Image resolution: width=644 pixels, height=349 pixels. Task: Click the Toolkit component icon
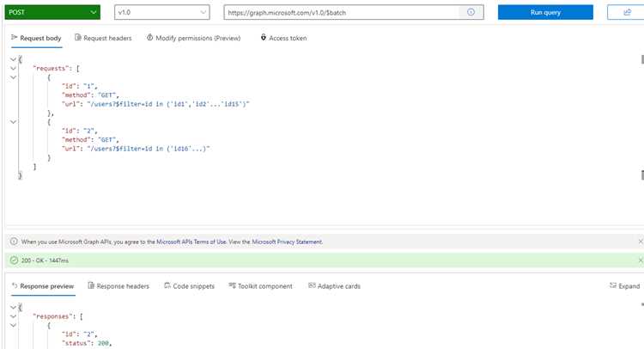point(232,285)
